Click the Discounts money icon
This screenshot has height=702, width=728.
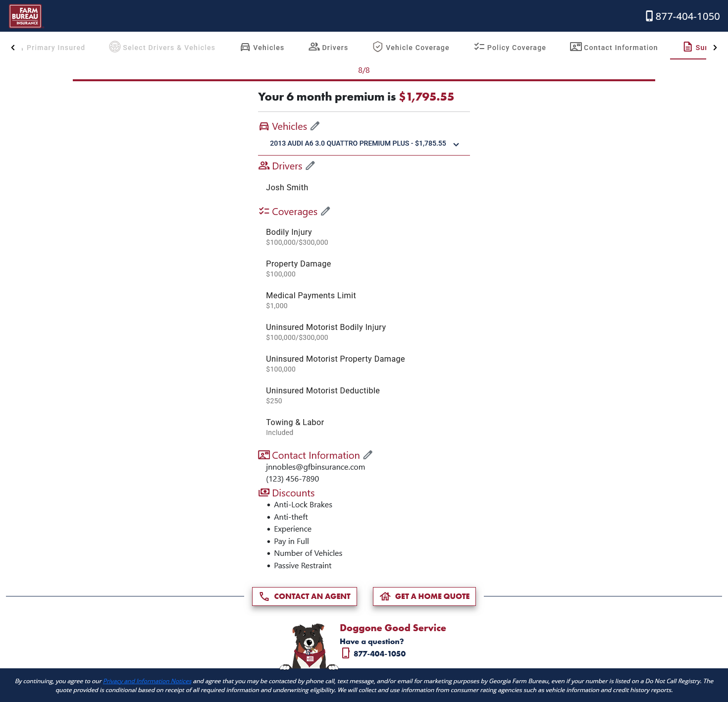(264, 493)
